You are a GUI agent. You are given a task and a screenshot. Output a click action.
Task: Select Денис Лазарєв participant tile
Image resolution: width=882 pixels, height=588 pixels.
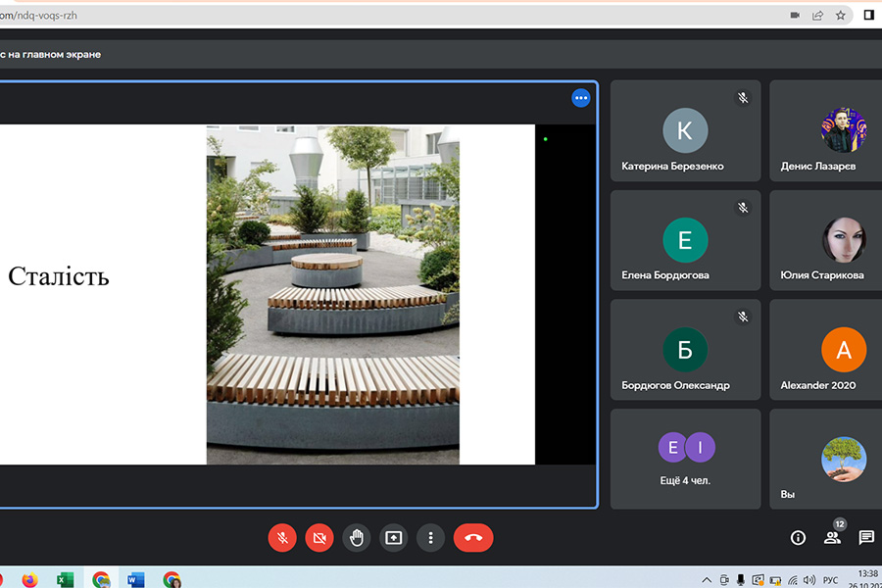pos(826,130)
